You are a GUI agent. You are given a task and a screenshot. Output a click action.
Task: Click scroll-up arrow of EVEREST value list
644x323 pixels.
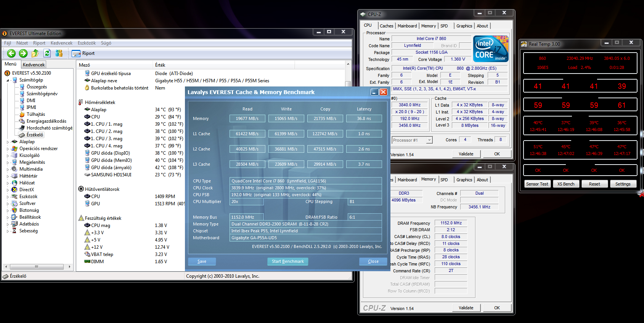point(348,64)
